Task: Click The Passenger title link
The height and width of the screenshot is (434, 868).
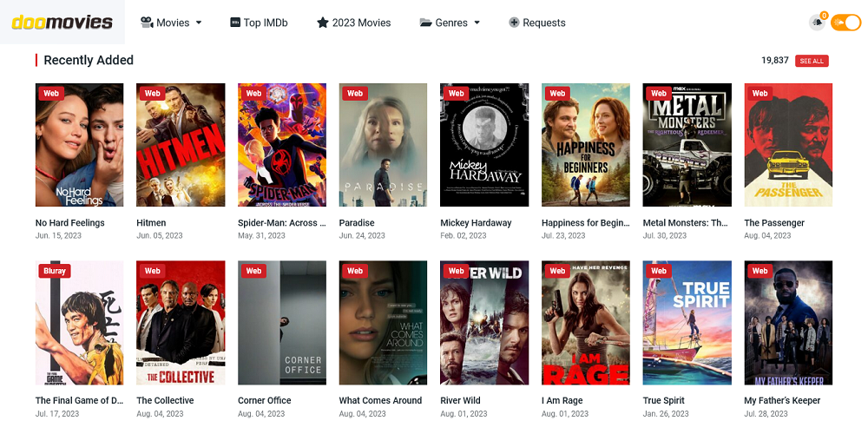Action: click(x=774, y=222)
